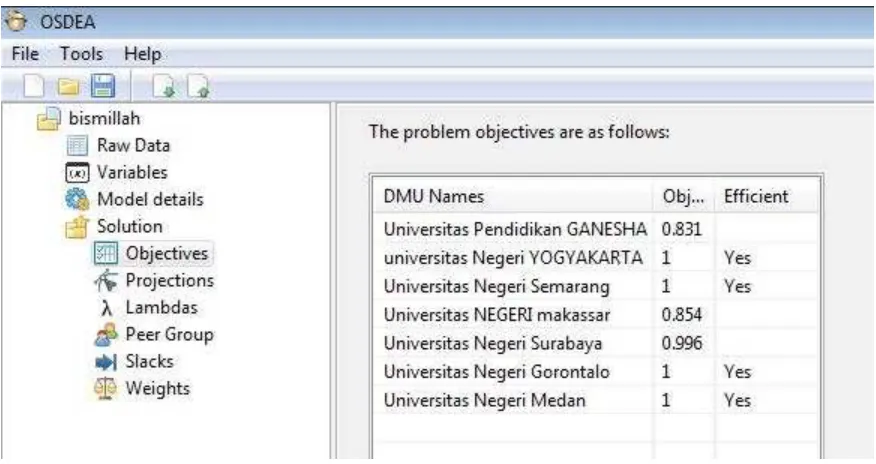The width and height of the screenshot is (876, 464).
Task: Click the Raw Data table icon
Action: tap(77, 146)
